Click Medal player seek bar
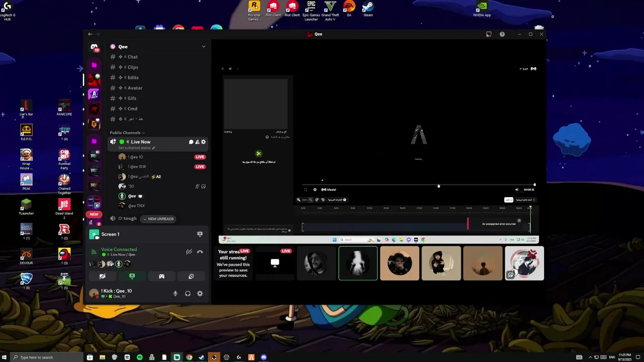 [419, 185]
